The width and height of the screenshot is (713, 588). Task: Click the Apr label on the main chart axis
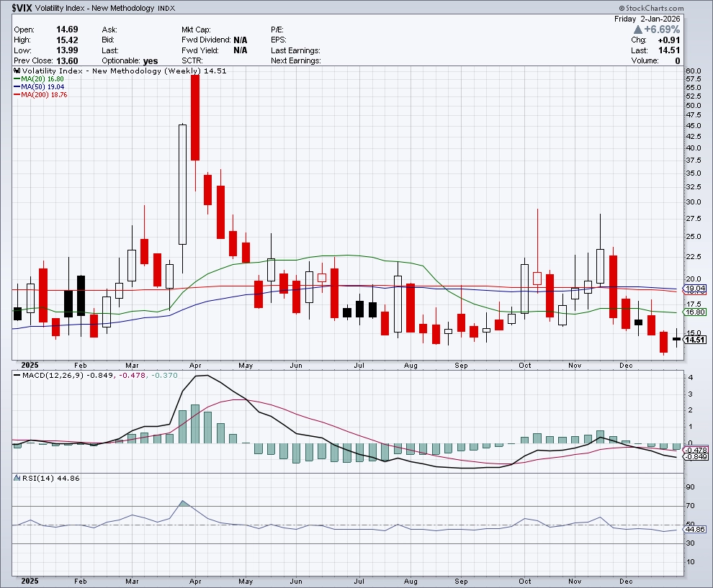click(194, 366)
